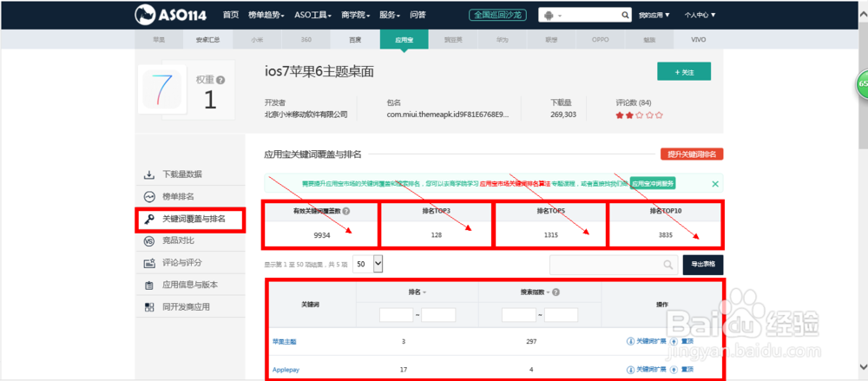This screenshot has height=381, width=868.
Task: Sort by the 排名 column header
Action: pos(418,292)
